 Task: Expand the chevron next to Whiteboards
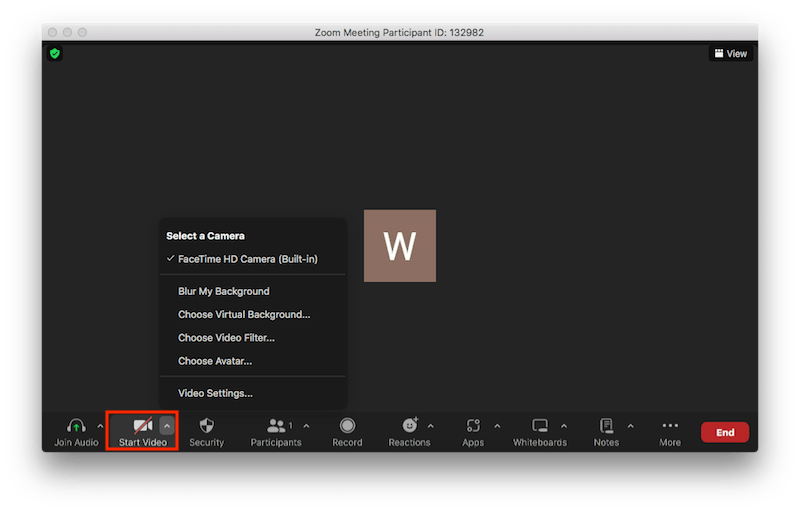click(x=564, y=426)
